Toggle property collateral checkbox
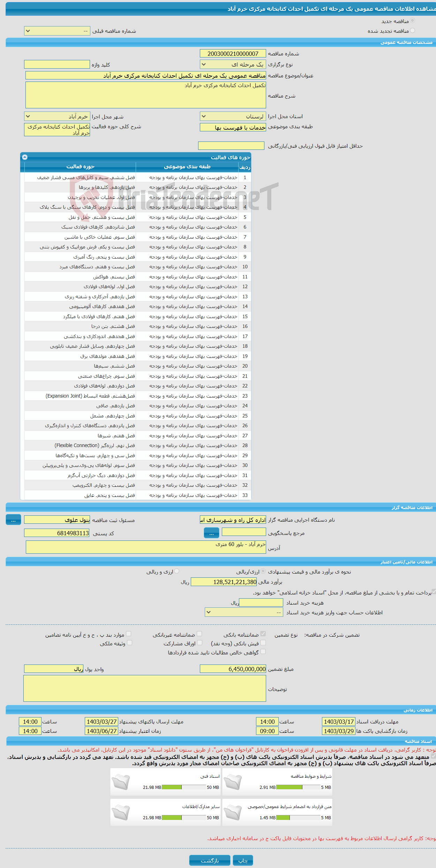This screenshot has width=436, height=868. [x=129, y=643]
